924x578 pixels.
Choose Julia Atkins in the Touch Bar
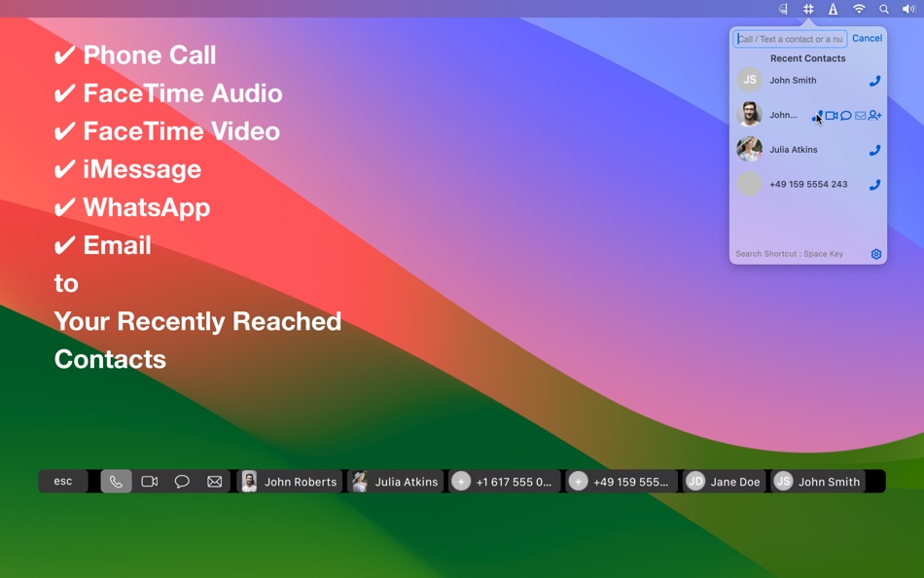(395, 482)
